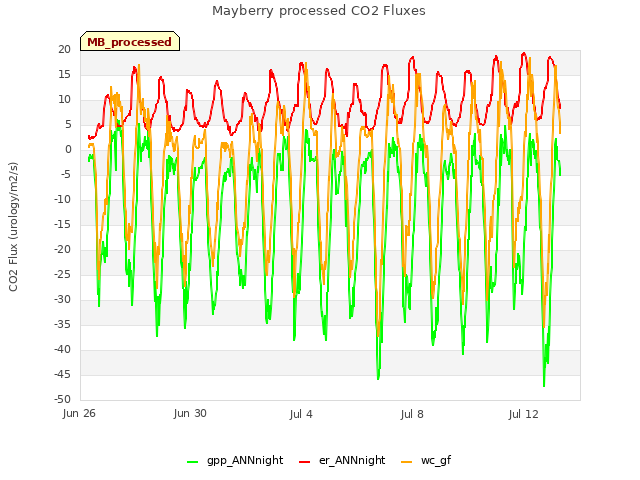Image resolution: width=640 pixels, height=480 pixels.
Task: Click the Jul 4 x-axis label
Action: (x=301, y=414)
